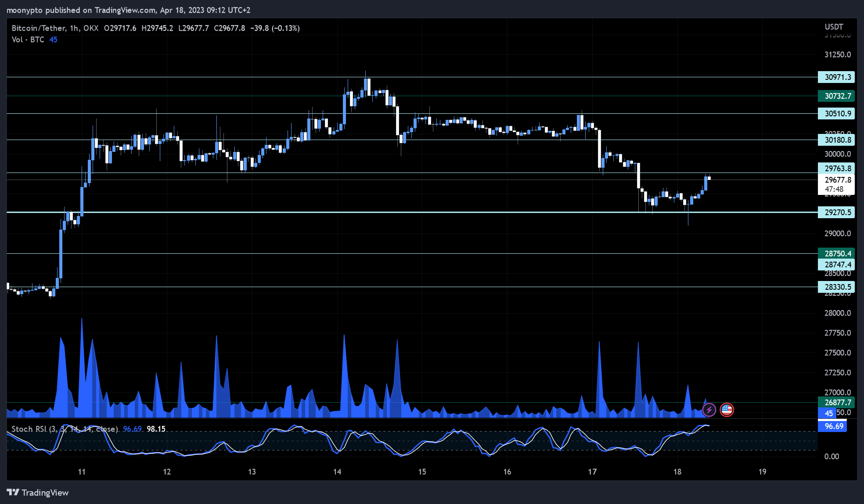The width and height of the screenshot is (864, 504).
Task: Click the date label 19 on time axis
Action: pos(762,472)
